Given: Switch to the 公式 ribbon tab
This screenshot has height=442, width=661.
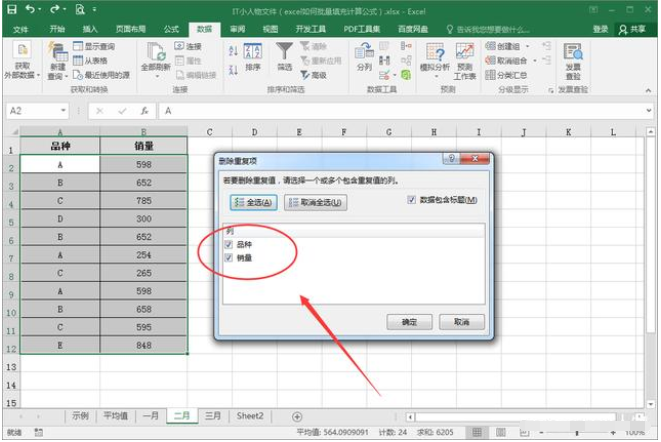Looking at the screenshot, I should (x=171, y=30).
